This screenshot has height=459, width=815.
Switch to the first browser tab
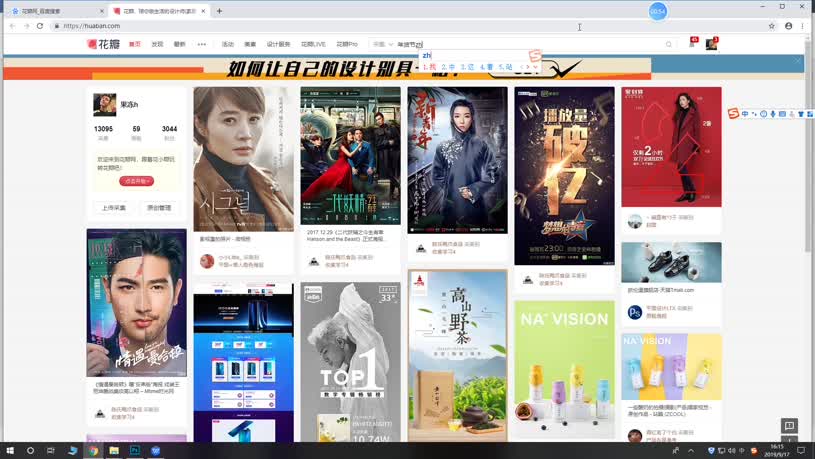point(56,11)
